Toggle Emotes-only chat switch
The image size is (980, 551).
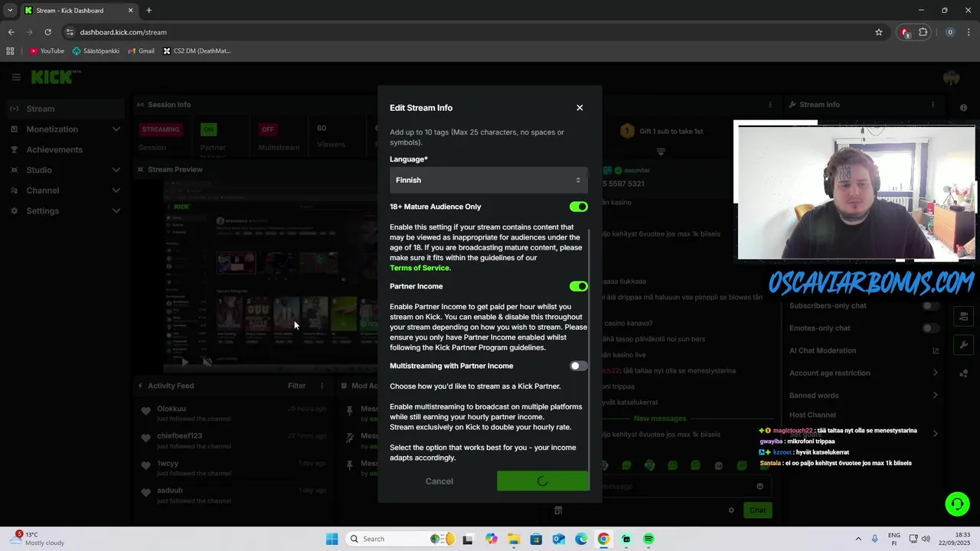[930, 328]
